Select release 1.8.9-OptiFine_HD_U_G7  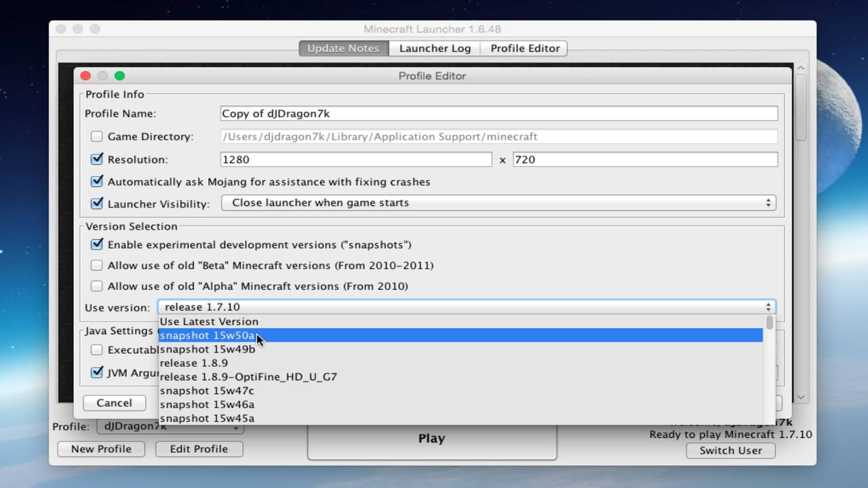coord(461,377)
